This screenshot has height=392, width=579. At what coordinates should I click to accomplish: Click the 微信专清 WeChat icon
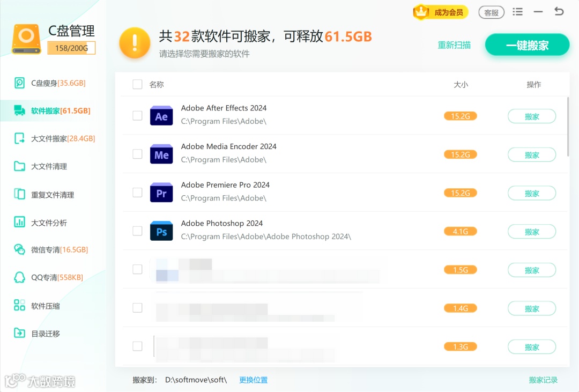point(19,249)
